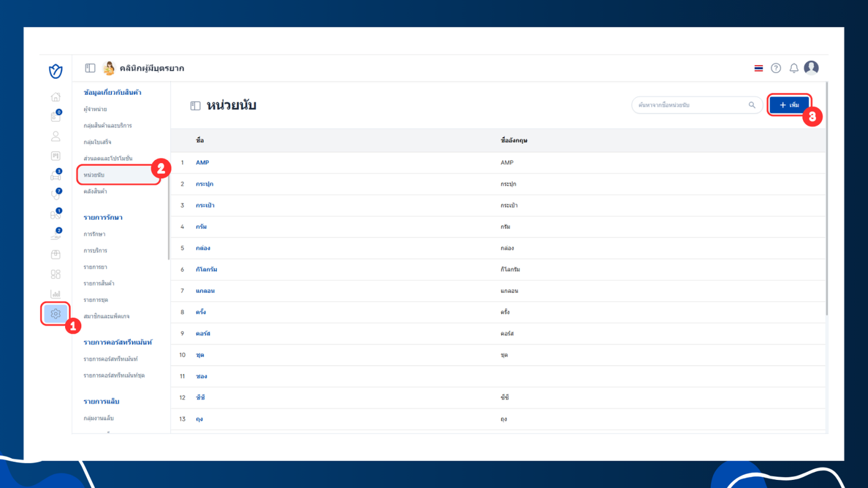Open คลังสินค้า in the settings menu

95,192
